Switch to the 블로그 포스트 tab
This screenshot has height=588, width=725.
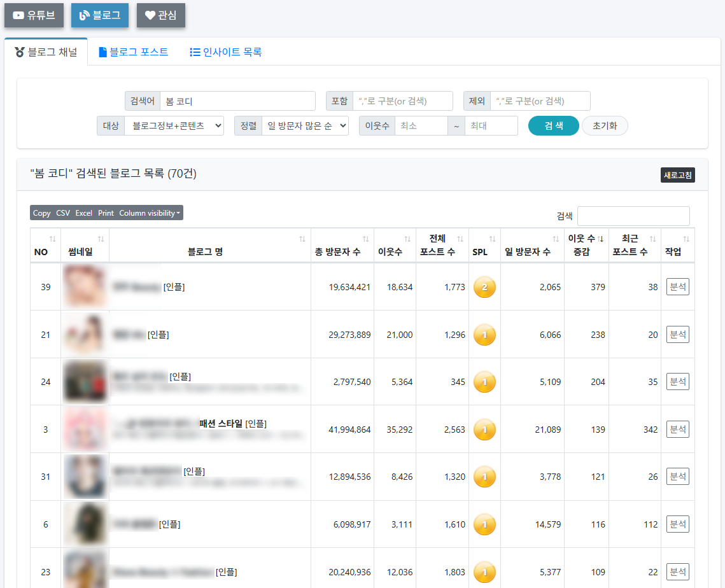coord(134,53)
